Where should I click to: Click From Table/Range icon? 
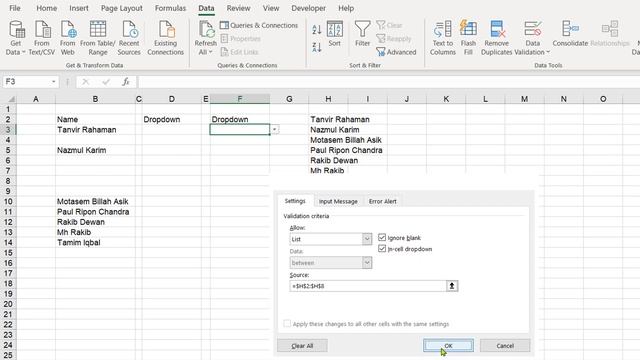98,30
